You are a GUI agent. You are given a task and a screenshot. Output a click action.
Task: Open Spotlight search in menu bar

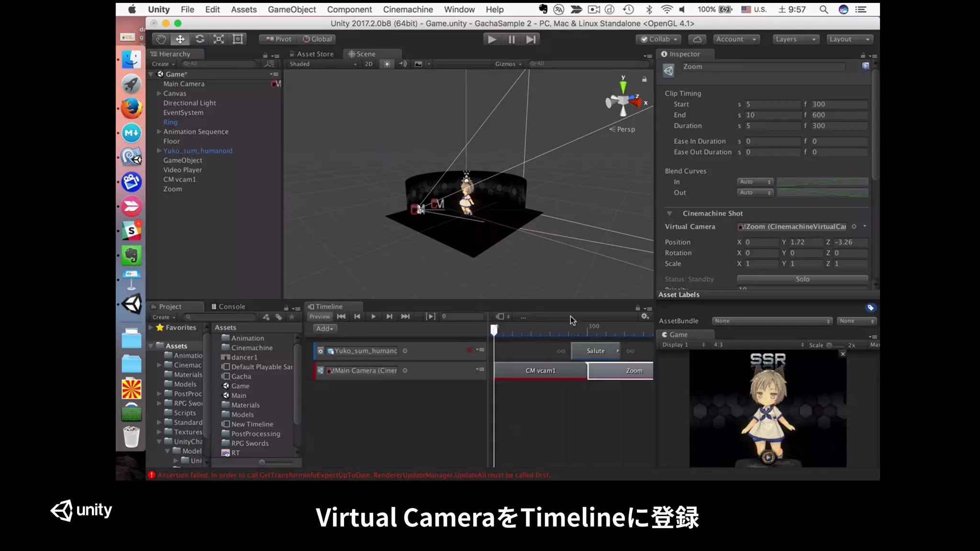point(824,10)
